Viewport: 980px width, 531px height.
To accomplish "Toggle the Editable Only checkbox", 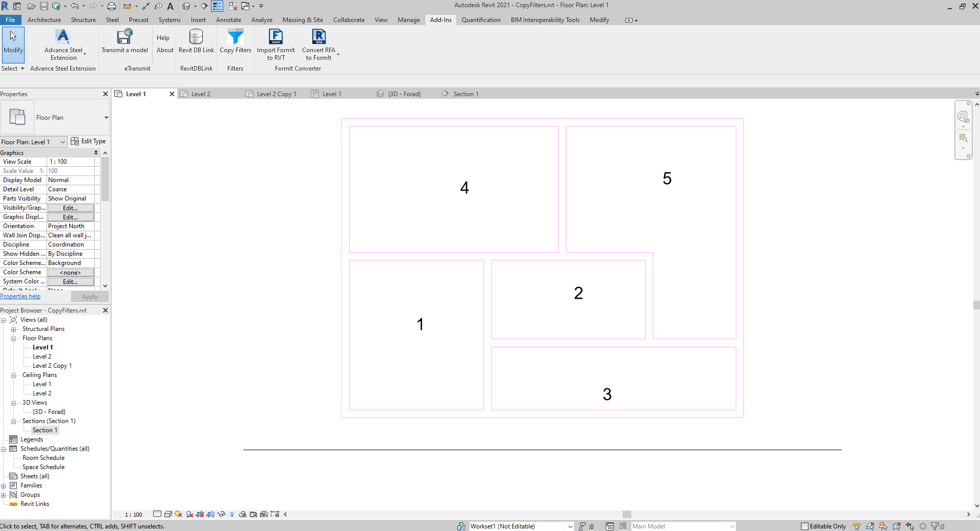I will point(804,526).
